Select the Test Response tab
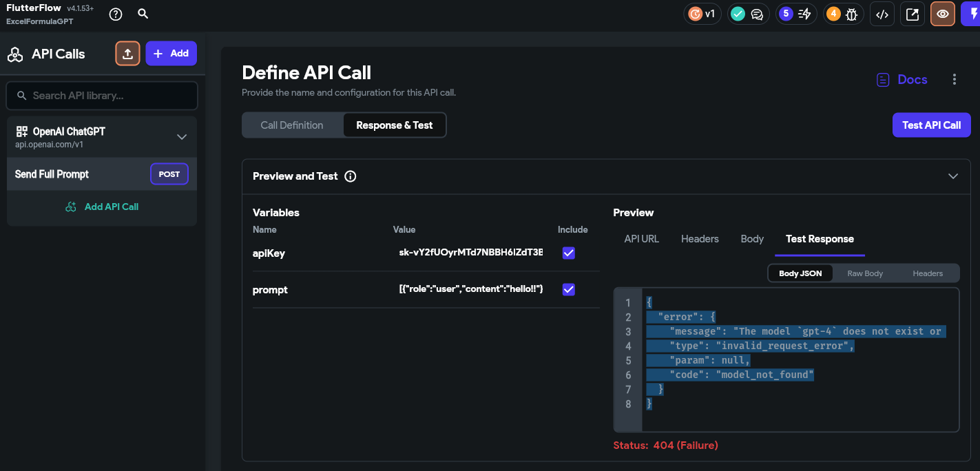 (820, 239)
